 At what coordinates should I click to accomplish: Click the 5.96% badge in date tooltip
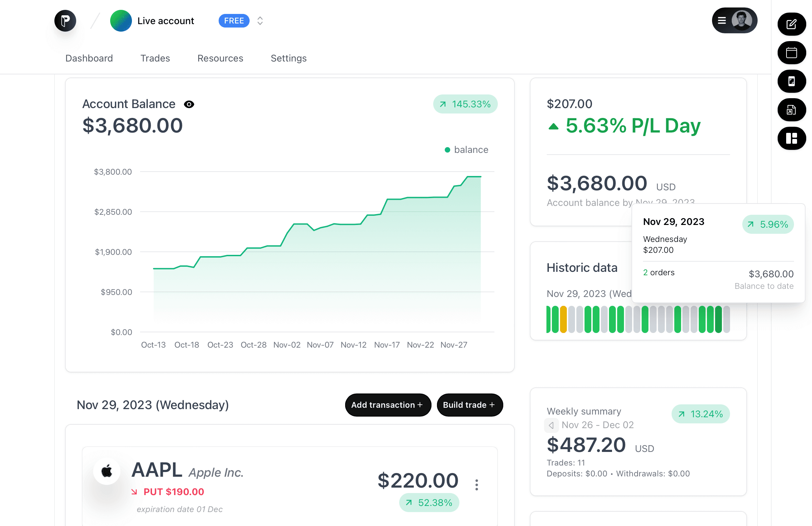point(768,224)
